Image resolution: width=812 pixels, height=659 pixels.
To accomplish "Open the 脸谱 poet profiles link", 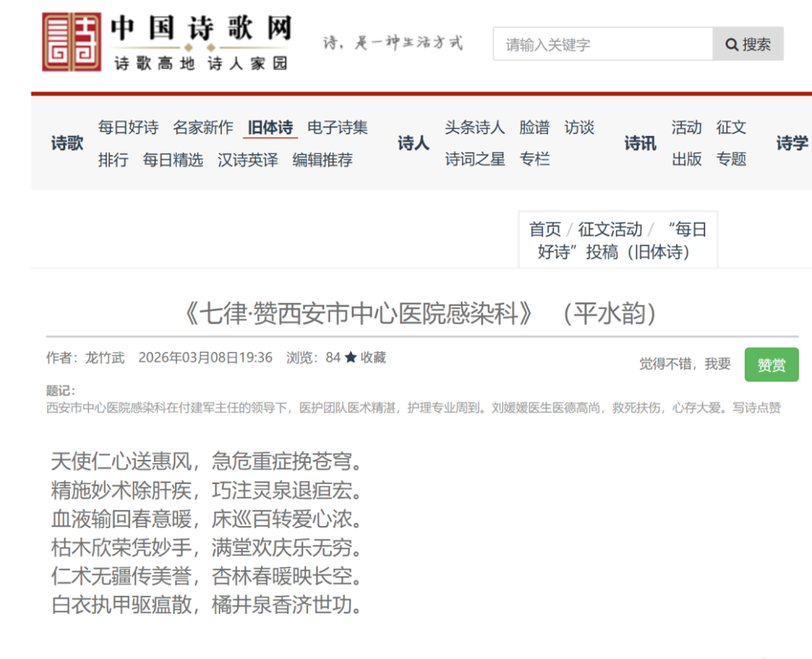I will [535, 128].
